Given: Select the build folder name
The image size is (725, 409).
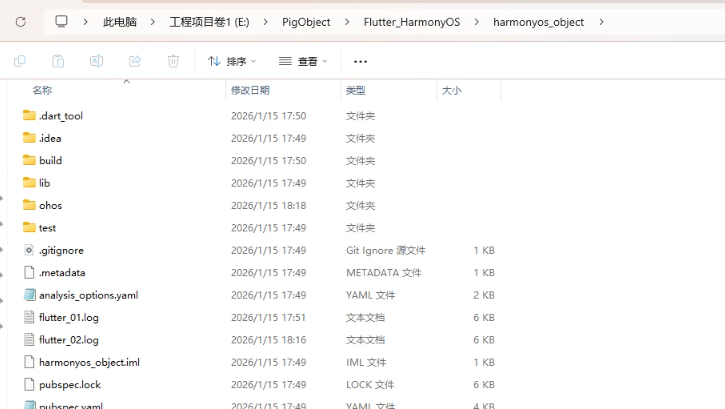Looking at the screenshot, I should [50, 160].
